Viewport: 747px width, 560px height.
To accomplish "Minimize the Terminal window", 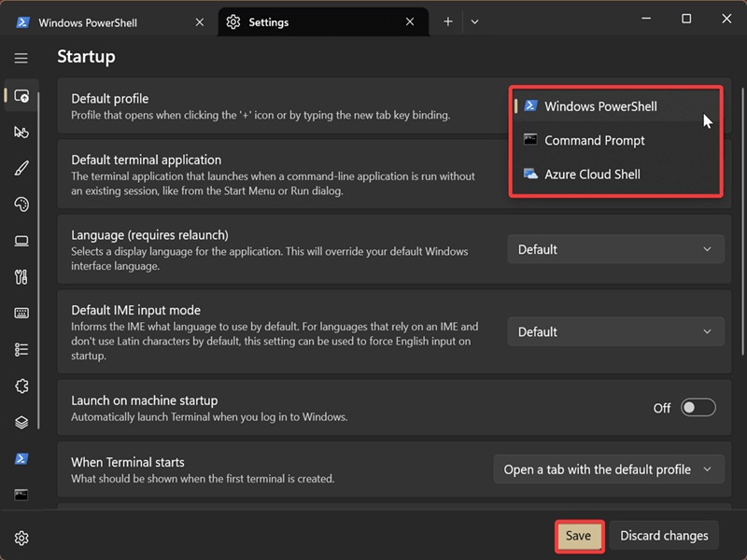I will point(646,19).
